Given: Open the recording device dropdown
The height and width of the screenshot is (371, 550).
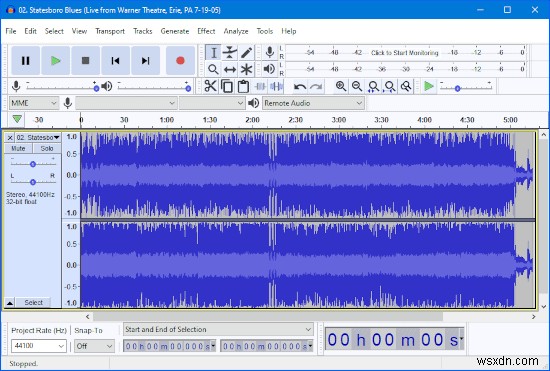Looking at the screenshot, I should [x=126, y=103].
